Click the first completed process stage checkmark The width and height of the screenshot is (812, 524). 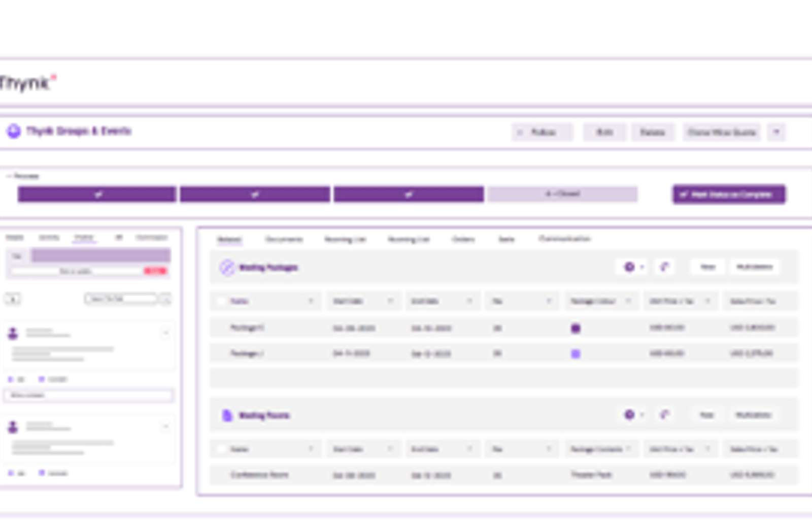coord(97,194)
